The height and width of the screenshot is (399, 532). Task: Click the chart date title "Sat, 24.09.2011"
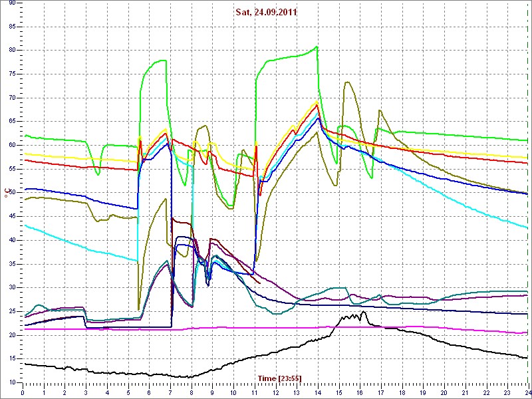[x=267, y=12]
